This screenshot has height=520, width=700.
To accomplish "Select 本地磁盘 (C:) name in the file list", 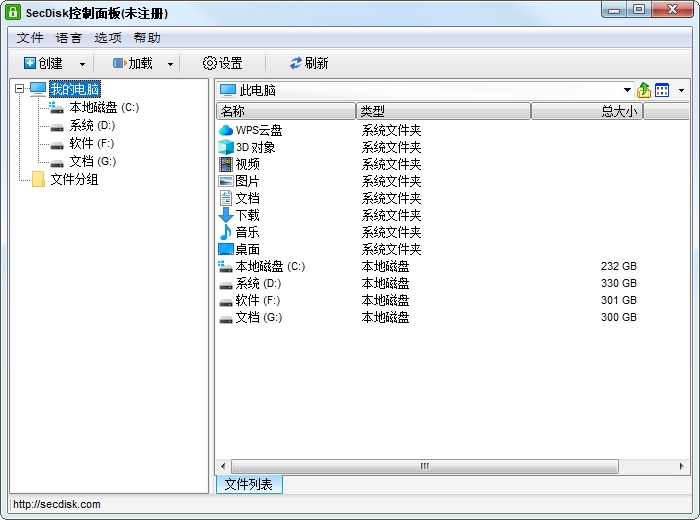I will pyautogui.click(x=270, y=266).
